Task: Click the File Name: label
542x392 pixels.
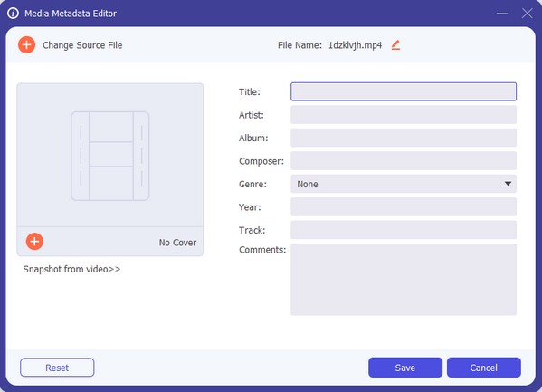Action: coord(300,45)
